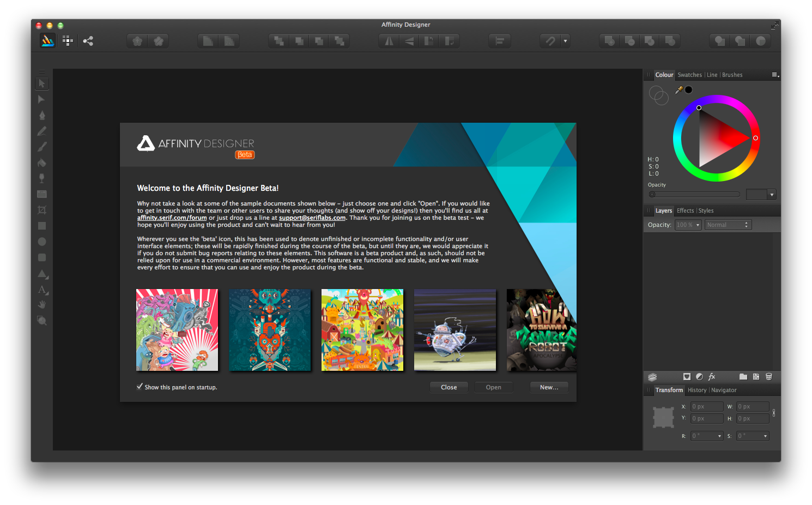Viewport: 812px width, 505px height.
Task: Click the Open button in welcome dialog
Action: point(494,387)
